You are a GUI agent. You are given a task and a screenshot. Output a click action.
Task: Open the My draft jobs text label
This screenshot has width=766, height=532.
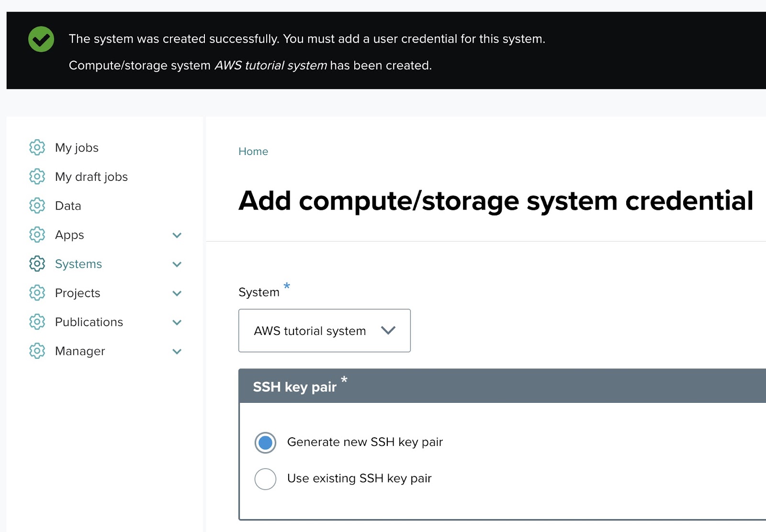[x=91, y=177]
